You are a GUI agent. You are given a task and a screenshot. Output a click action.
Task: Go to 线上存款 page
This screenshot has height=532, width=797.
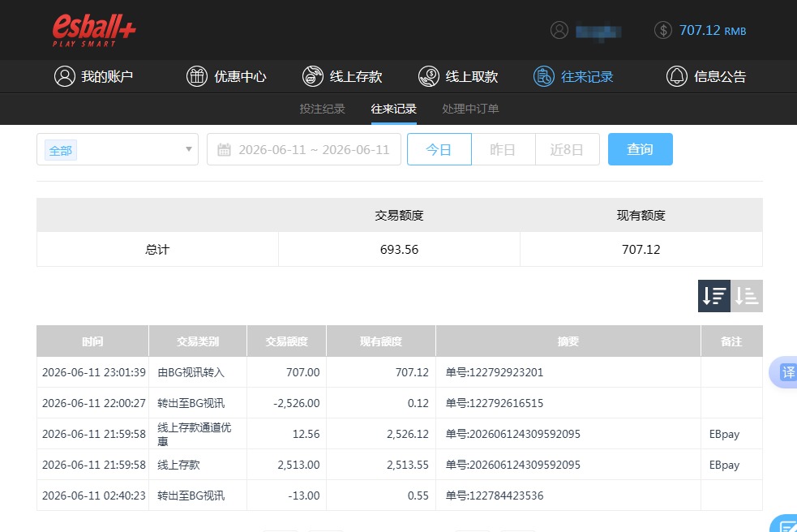click(342, 76)
